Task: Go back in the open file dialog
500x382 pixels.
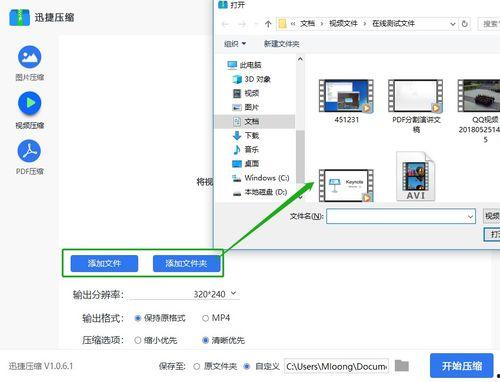Action: 225,24
